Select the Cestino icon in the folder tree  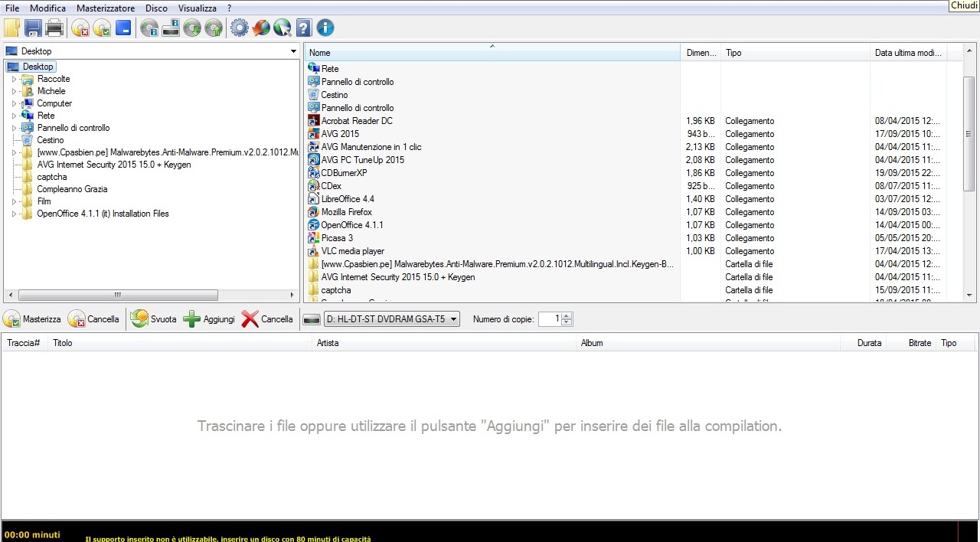(x=28, y=140)
